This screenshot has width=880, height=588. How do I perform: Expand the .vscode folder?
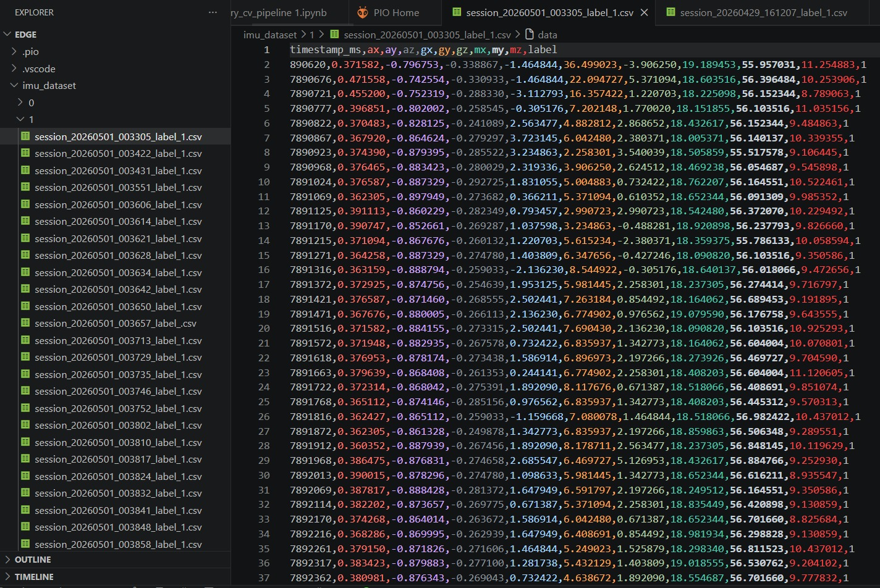pyautogui.click(x=15, y=69)
